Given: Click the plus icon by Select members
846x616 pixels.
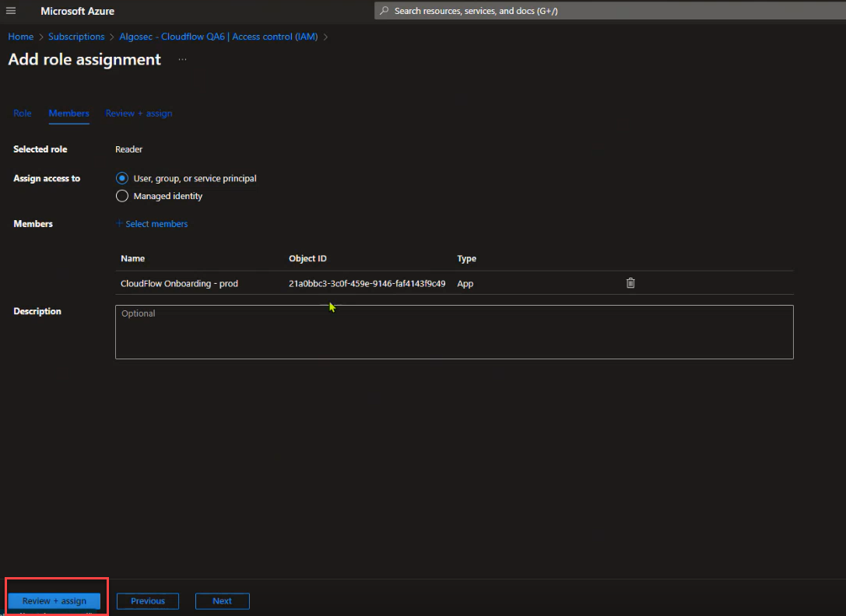Looking at the screenshot, I should point(119,223).
